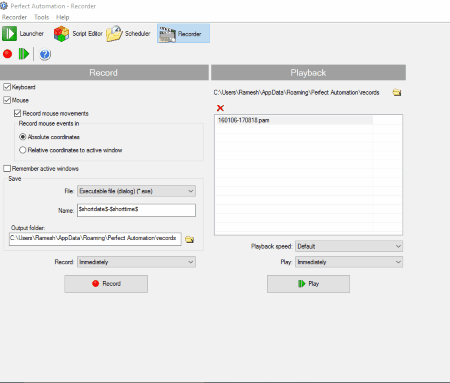The height and width of the screenshot is (383, 450).
Task: Open the Recorder menu
Action: coord(14,17)
